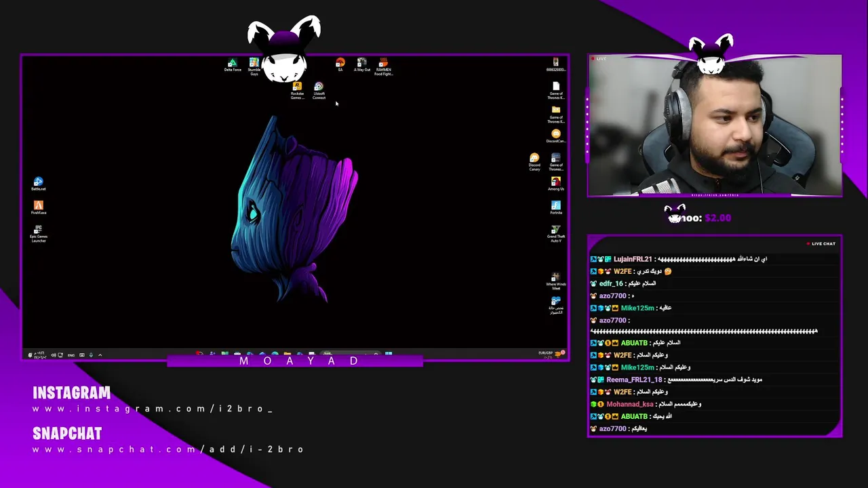Click the LIVE badge on webcam
Viewport: 868px width, 488px height.
pos(599,59)
